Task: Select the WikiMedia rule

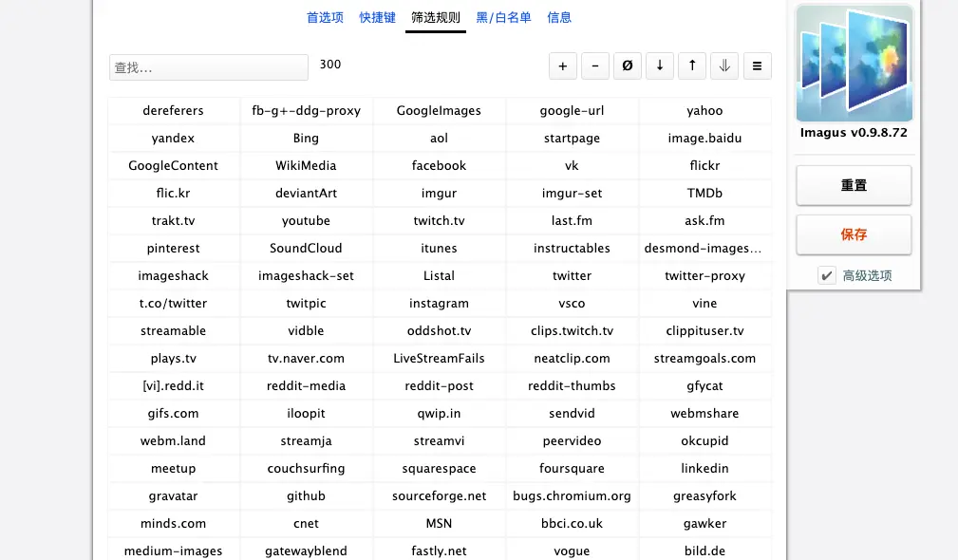Action: (x=306, y=165)
